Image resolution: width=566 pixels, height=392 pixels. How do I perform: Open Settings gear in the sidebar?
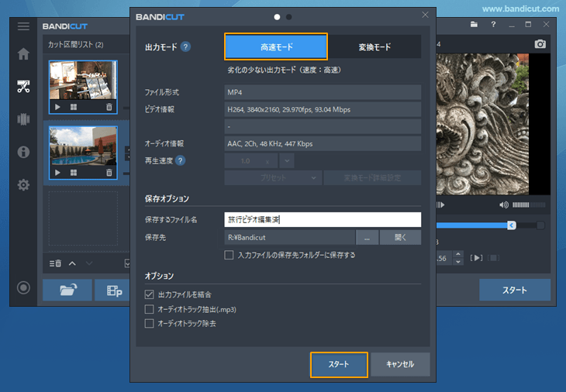pos(23,185)
